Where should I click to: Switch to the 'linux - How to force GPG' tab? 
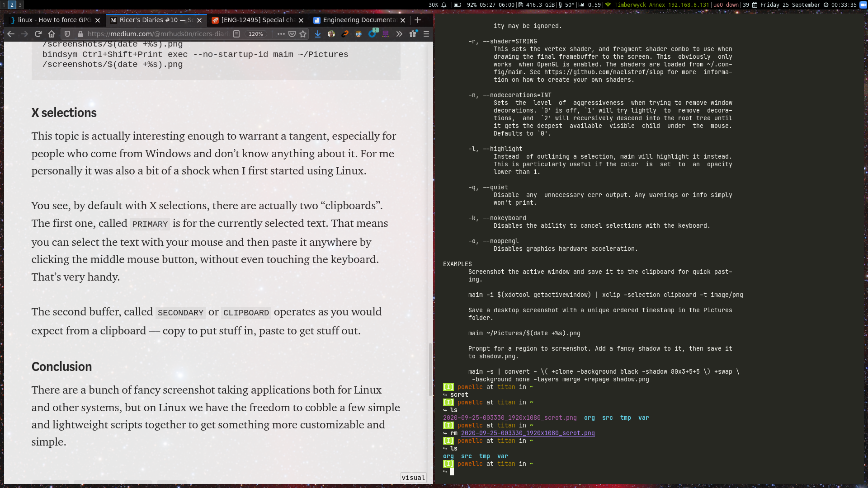(54, 20)
